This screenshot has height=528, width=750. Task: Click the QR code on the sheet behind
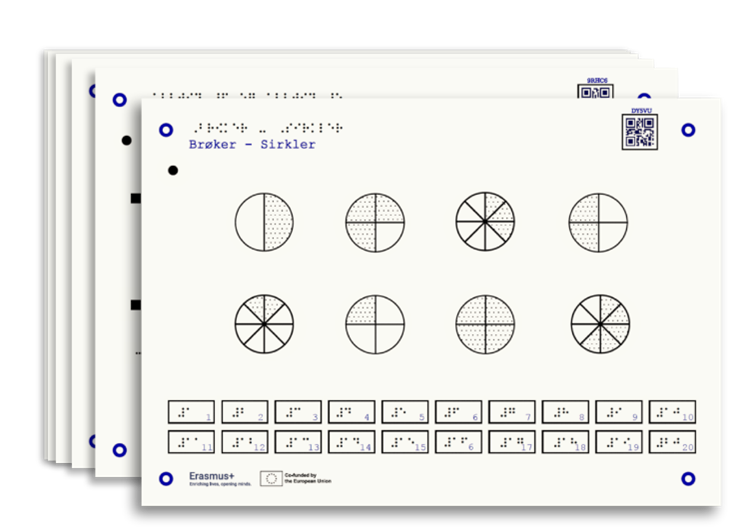point(595,91)
